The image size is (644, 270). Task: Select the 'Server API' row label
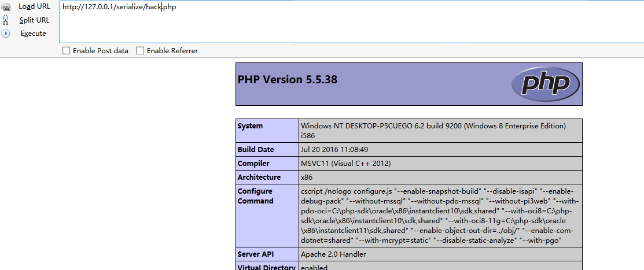[255, 254]
